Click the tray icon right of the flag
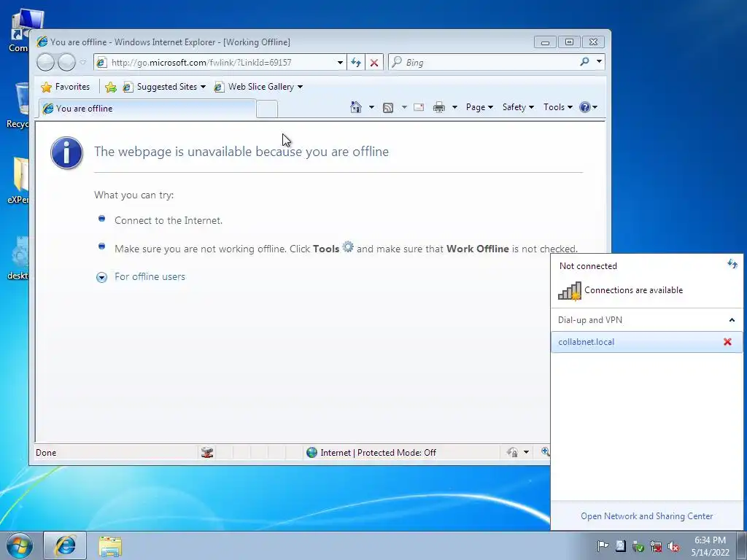Image resolution: width=747 pixels, height=560 pixels. [620, 546]
